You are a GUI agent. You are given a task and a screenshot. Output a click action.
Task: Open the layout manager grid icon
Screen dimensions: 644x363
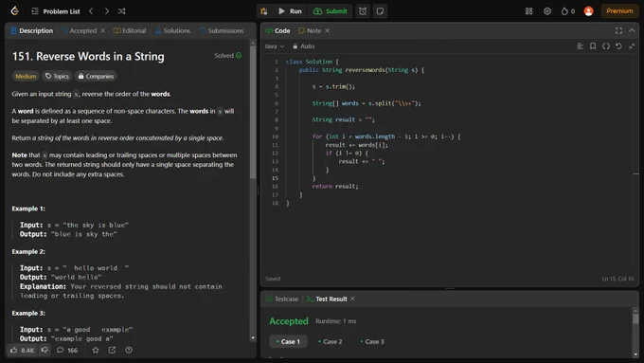(x=529, y=11)
